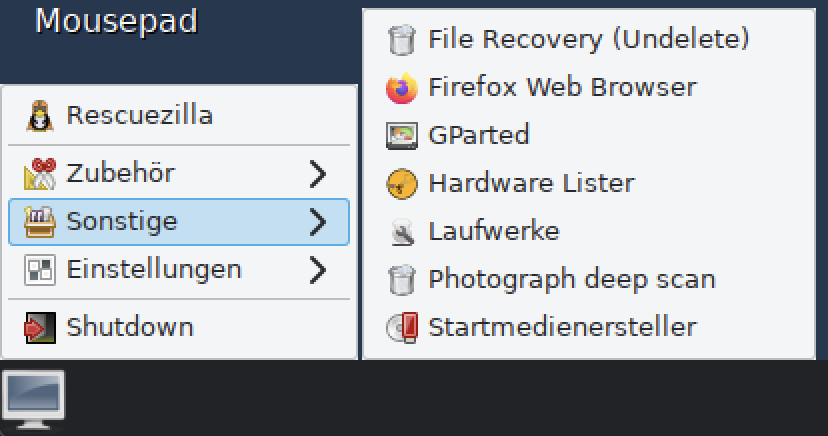This screenshot has width=828, height=436.
Task: Click the Firefox logo icon
Action: click(x=402, y=88)
